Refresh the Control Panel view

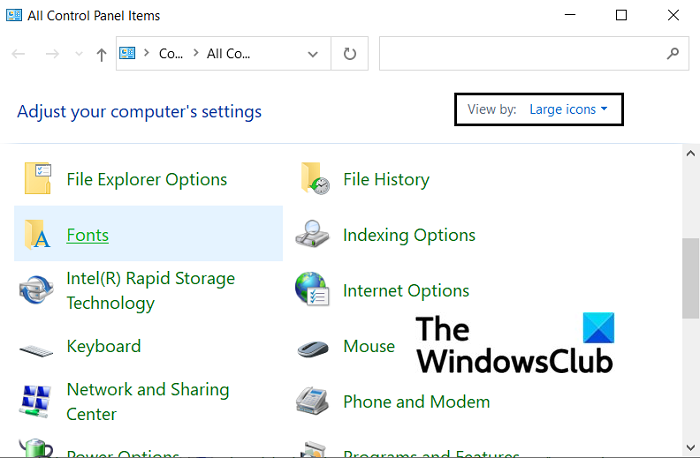[349, 54]
